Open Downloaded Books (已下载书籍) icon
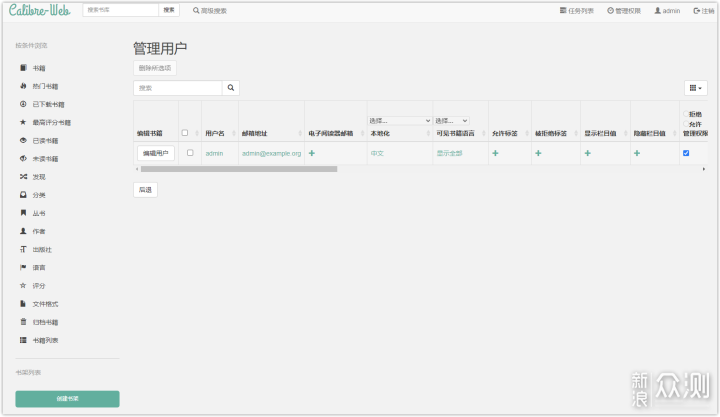 23,104
